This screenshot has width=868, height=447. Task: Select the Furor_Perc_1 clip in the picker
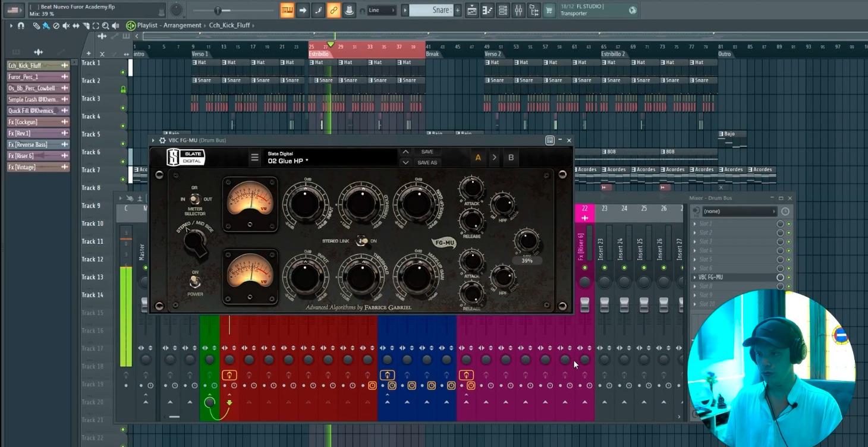38,77
